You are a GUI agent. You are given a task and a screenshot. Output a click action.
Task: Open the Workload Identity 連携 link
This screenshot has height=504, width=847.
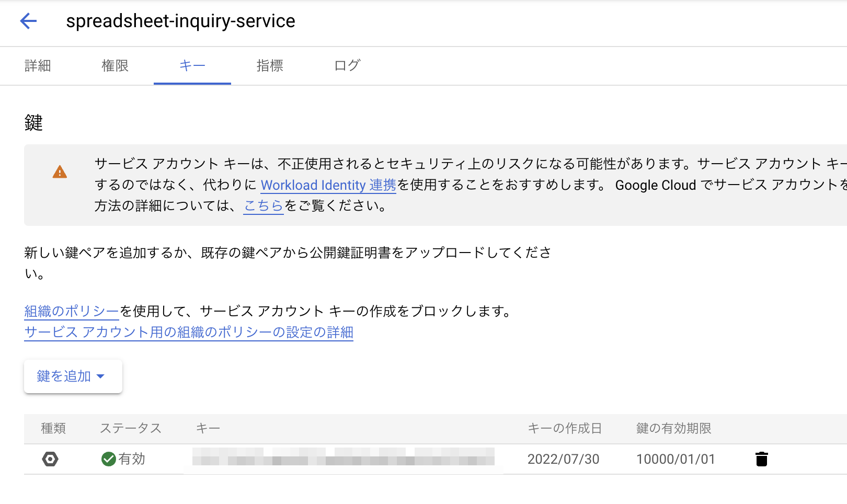328,185
